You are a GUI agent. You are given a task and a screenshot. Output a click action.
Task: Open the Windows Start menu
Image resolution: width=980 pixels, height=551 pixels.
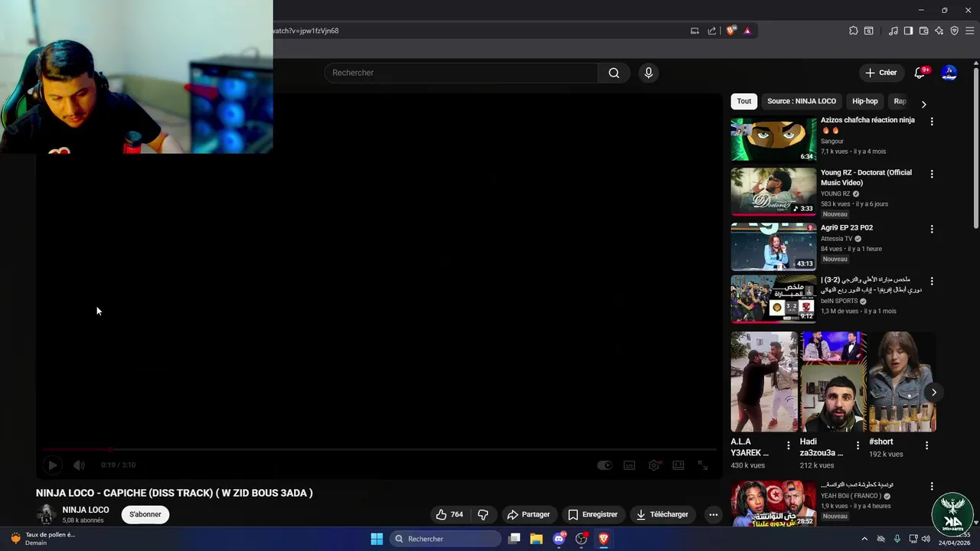point(377,539)
